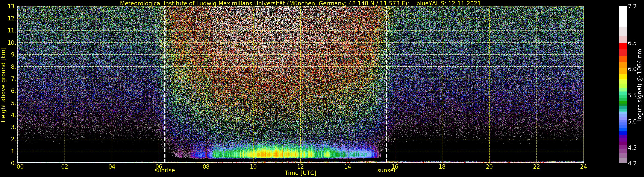Pick the green colorbar segment

coord(623,102)
